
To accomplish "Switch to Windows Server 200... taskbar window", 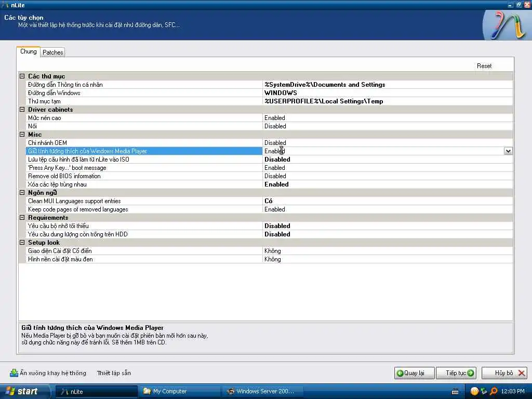I will coord(263,392).
